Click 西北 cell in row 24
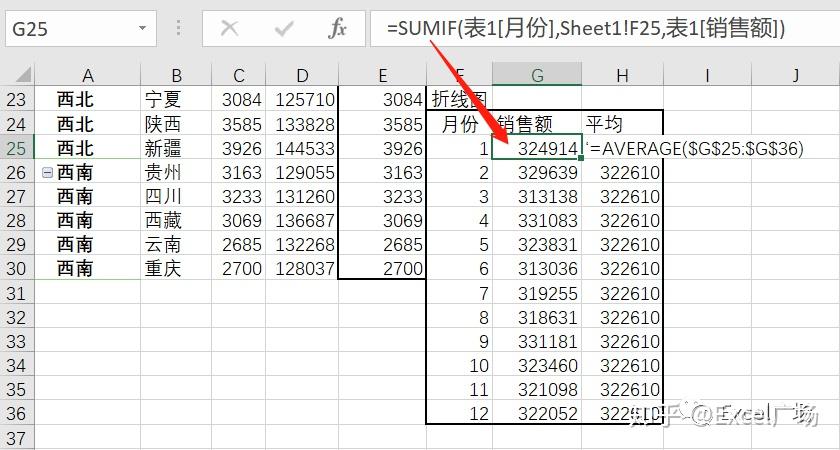840x450 pixels. click(88, 124)
